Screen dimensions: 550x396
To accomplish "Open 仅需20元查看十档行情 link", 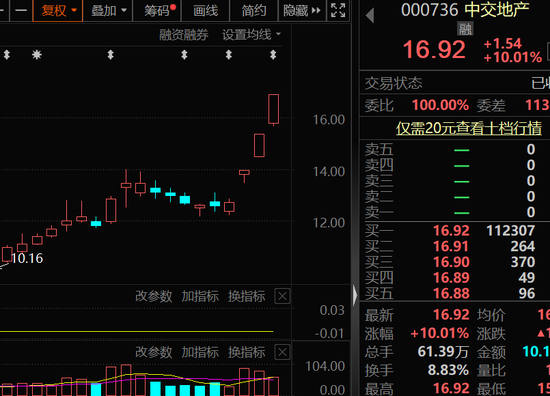I will [469, 128].
